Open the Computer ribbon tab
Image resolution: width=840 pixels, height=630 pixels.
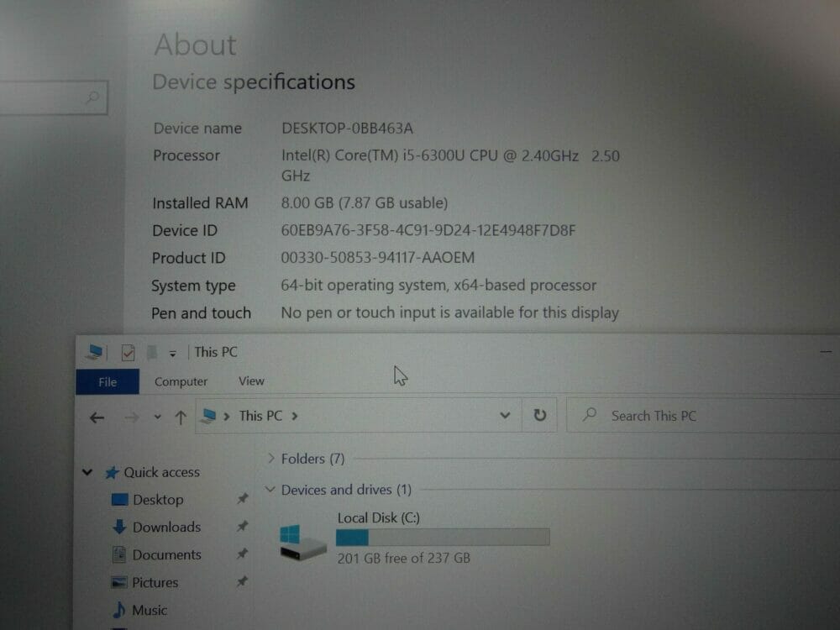coord(181,381)
